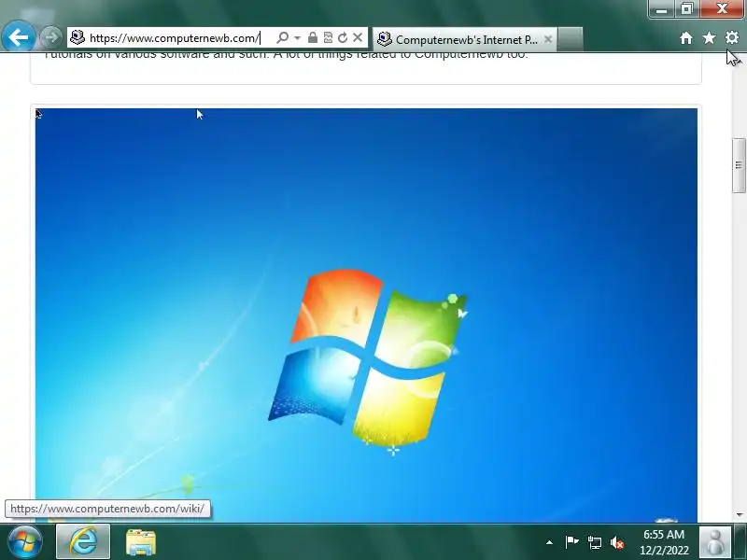Open the Windows Start orb
The height and width of the screenshot is (560, 747).
(x=25, y=542)
